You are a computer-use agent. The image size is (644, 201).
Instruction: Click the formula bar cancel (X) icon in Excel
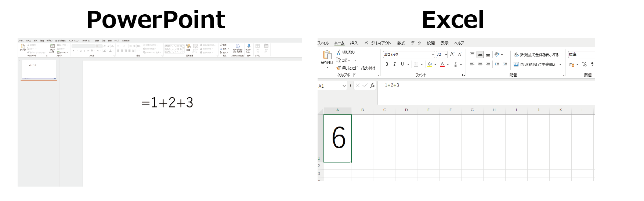[x=358, y=85]
